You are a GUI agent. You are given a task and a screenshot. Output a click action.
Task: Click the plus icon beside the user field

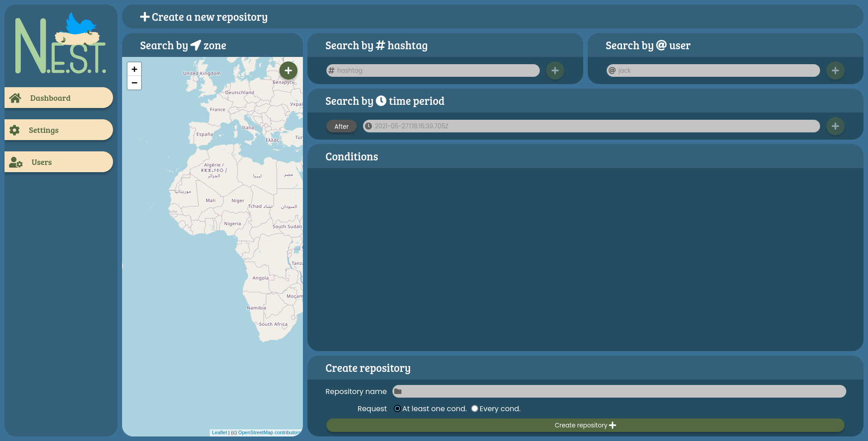click(835, 70)
